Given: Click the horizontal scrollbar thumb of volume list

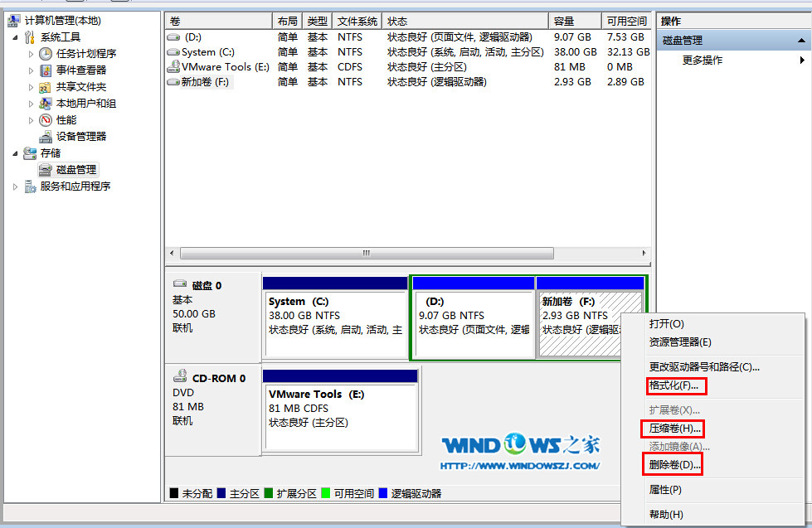Looking at the screenshot, I should point(367,253).
